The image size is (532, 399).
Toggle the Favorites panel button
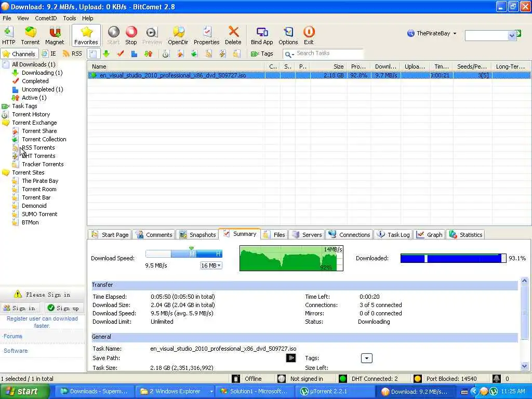pyautogui.click(x=86, y=35)
